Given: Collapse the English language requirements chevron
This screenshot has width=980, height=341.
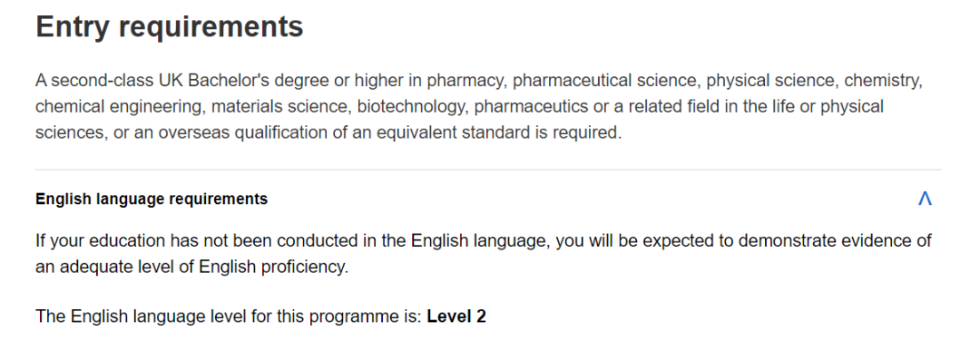Looking at the screenshot, I should point(925,199).
